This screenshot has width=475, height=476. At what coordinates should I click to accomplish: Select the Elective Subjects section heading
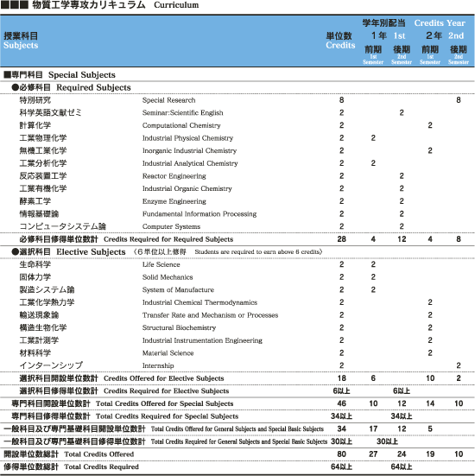point(91,252)
